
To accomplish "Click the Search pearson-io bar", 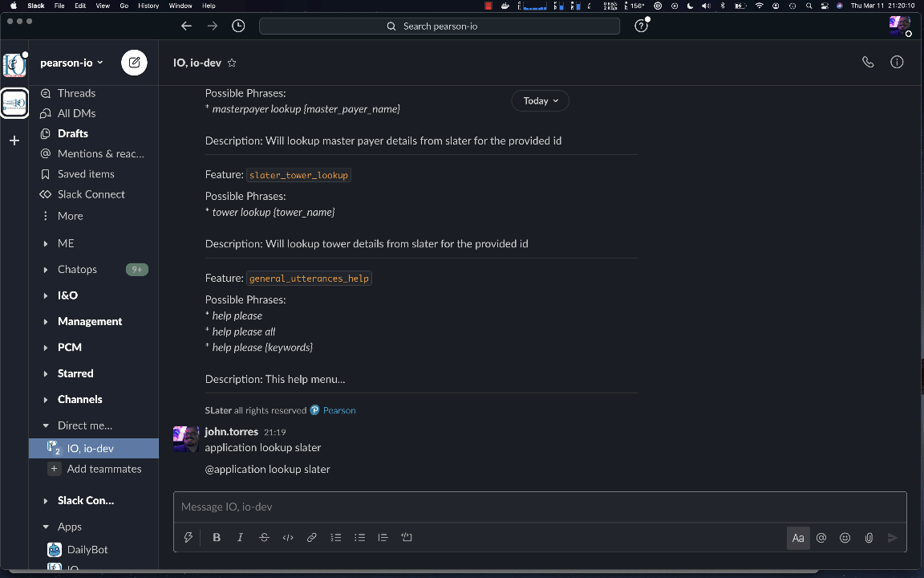I will click(440, 26).
